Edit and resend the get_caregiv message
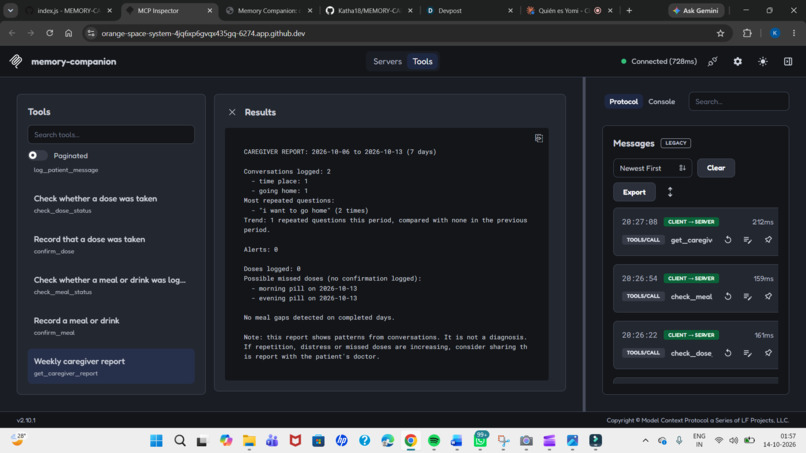 tap(748, 240)
